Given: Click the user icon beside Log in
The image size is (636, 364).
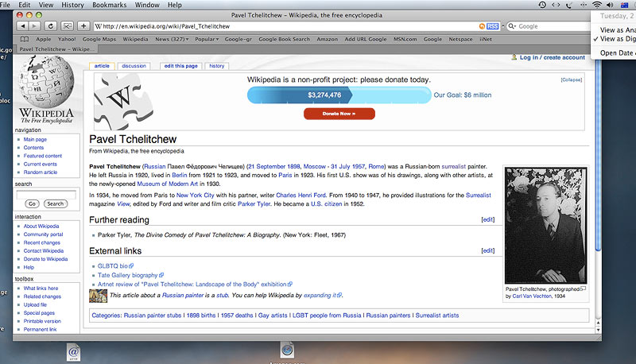Looking at the screenshot, I should pyautogui.click(x=514, y=57).
